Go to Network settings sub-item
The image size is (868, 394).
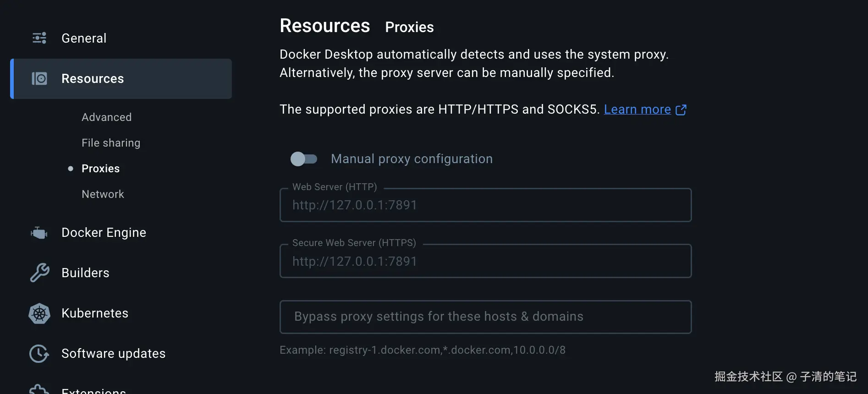coord(103,194)
